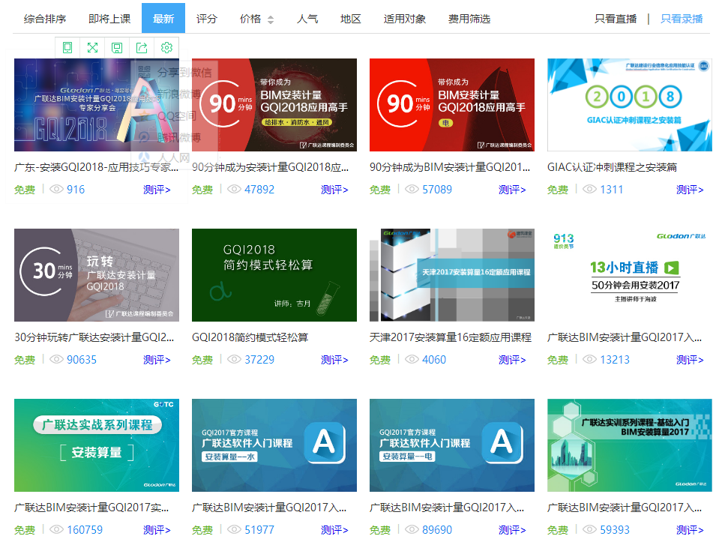
Task: Click the eye icon beside view count 59393
Action: point(589,529)
